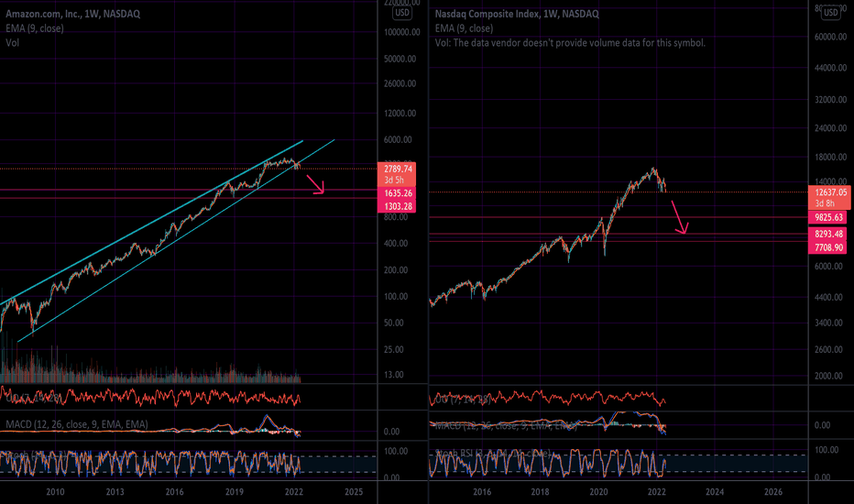Click 2013 on the Amazon time axis

(115, 492)
